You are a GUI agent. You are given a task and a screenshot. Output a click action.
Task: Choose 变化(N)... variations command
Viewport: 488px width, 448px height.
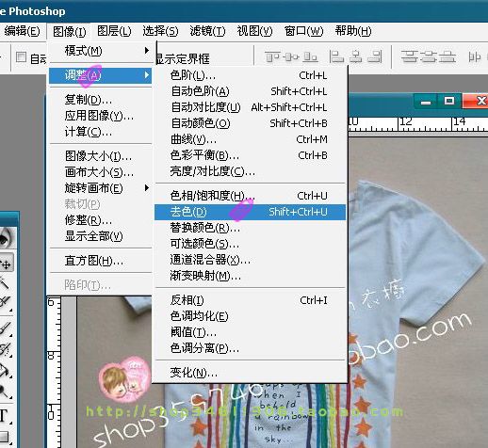pos(250,373)
